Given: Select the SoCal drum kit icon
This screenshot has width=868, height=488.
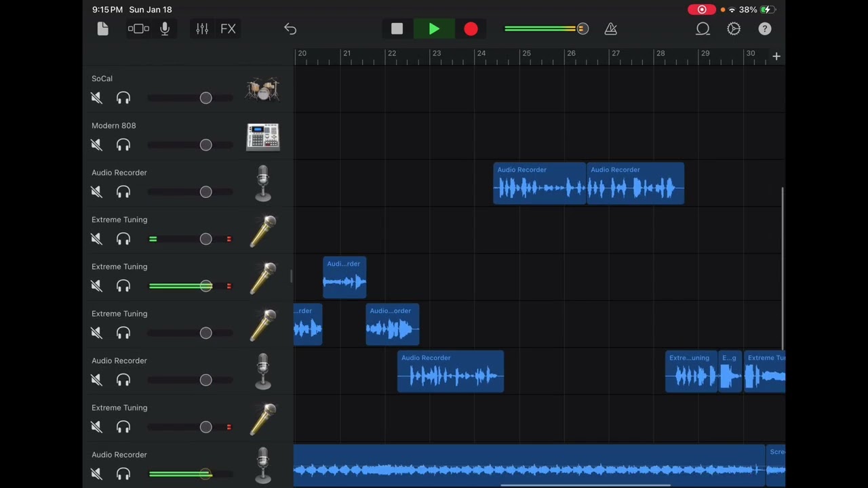Looking at the screenshot, I should [263, 89].
